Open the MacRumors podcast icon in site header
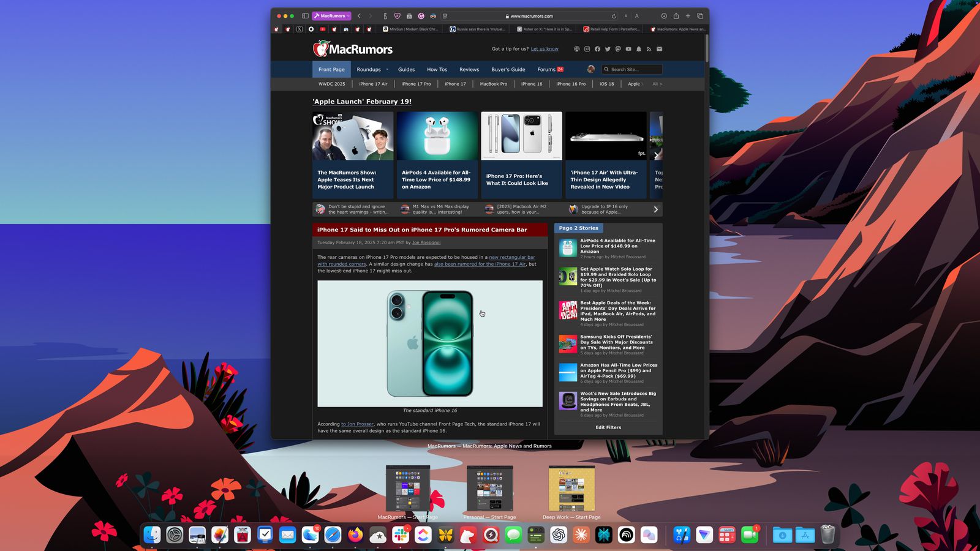 point(577,49)
